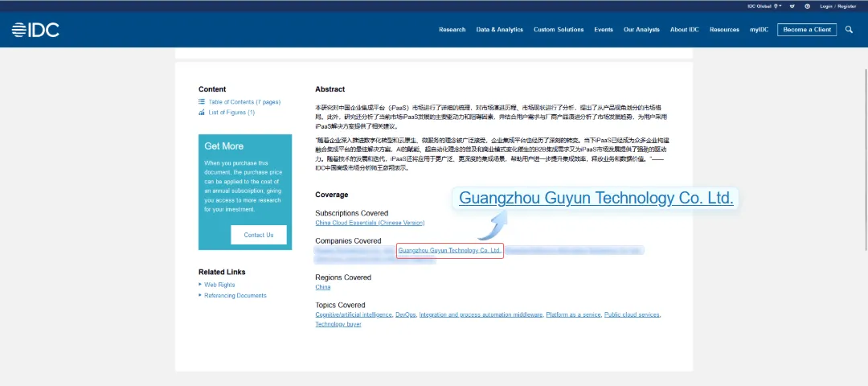Open the Research menu
The image size is (868, 386).
[x=452, y=30]
